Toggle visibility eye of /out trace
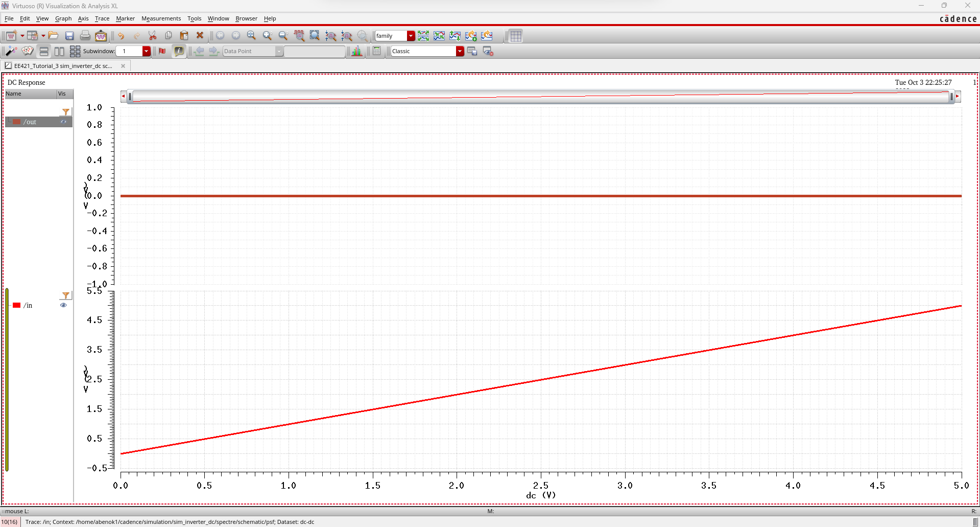Viewport: 980px width, 527px height. 63,122
